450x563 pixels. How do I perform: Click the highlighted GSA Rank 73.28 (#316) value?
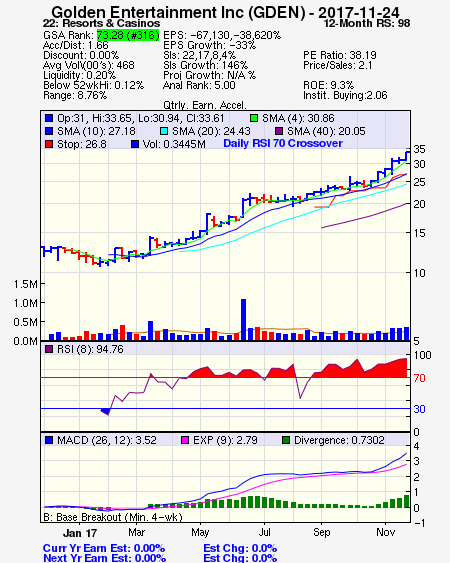pos(128,35)
